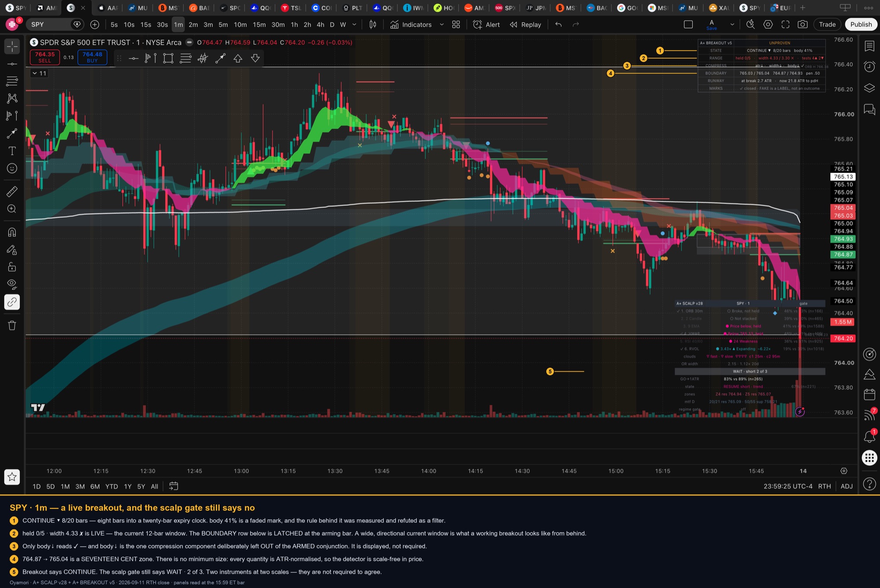Open the help center question mark
This screenshot has width=880, height=588.
coord(869,484)
